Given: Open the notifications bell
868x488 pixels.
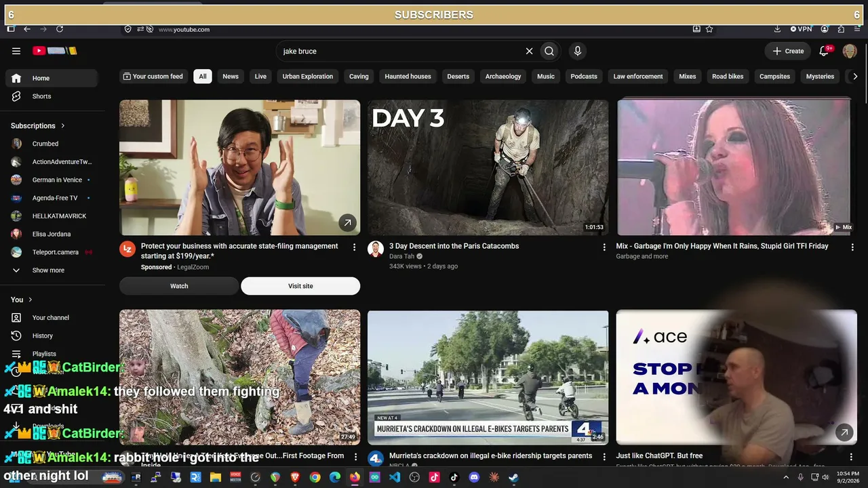Looking at the screenshot, I should 824,51.
